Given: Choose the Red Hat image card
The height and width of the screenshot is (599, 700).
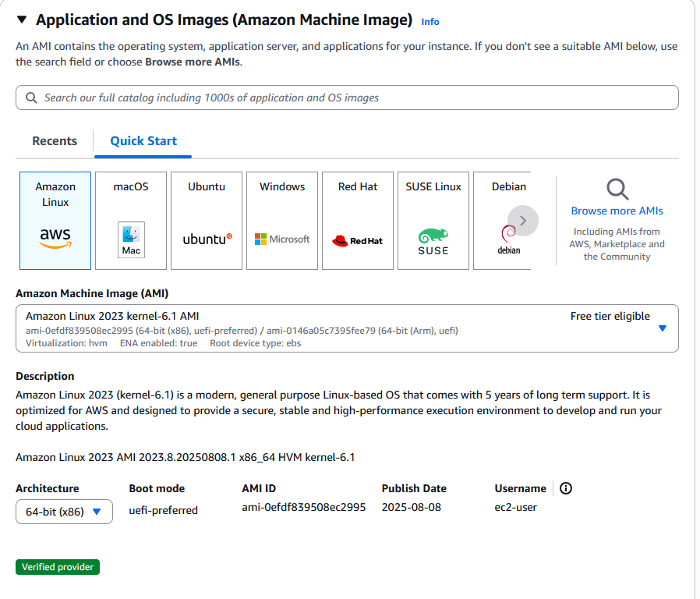Looking at the screenshot, I should (x=357, y=220).
